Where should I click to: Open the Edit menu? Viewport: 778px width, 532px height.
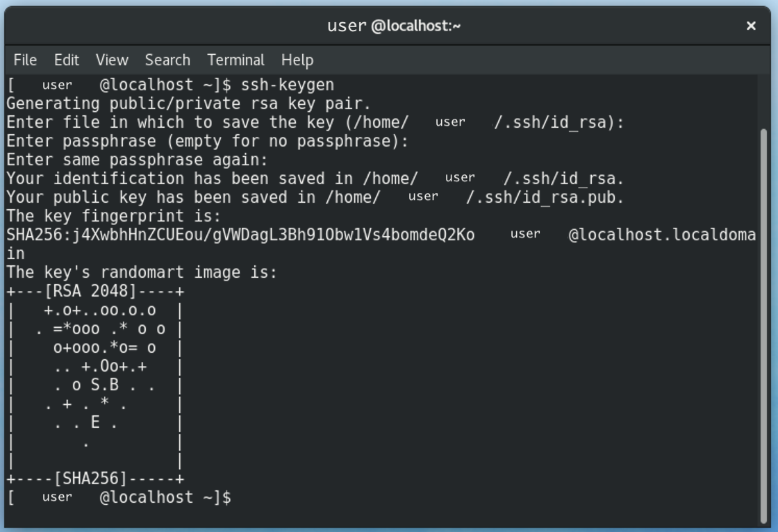[67, 60]
